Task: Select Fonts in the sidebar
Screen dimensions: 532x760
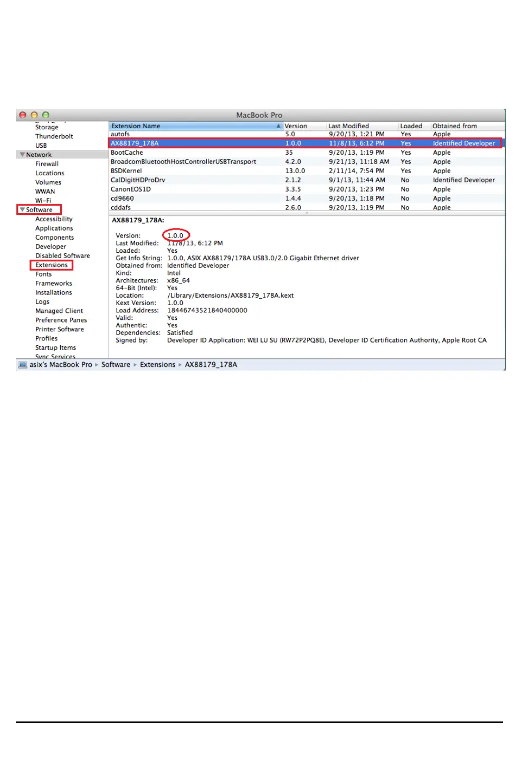Action: tap(43, 274)
